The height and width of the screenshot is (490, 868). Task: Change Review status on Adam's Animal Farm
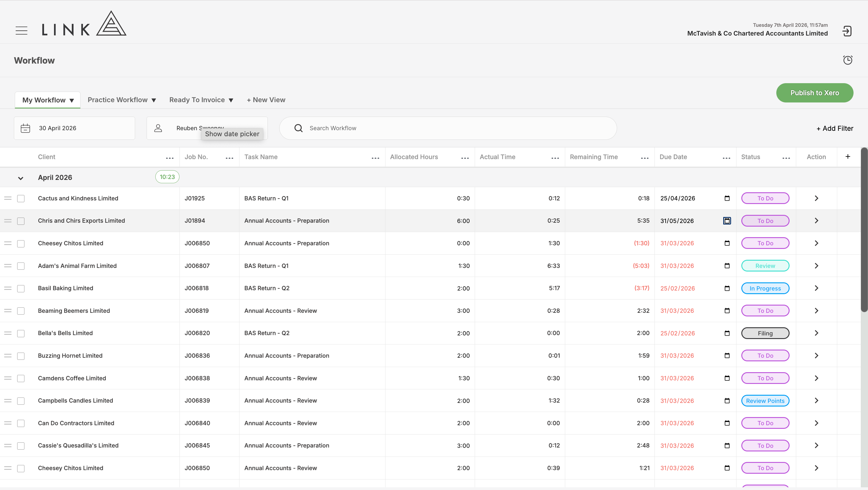765,266
